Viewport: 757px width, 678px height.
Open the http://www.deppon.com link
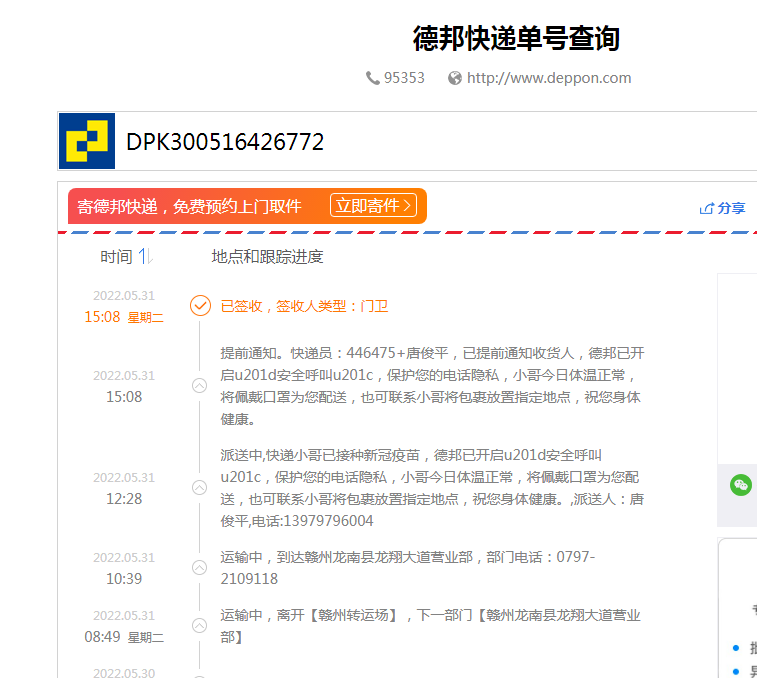(549, 78)
